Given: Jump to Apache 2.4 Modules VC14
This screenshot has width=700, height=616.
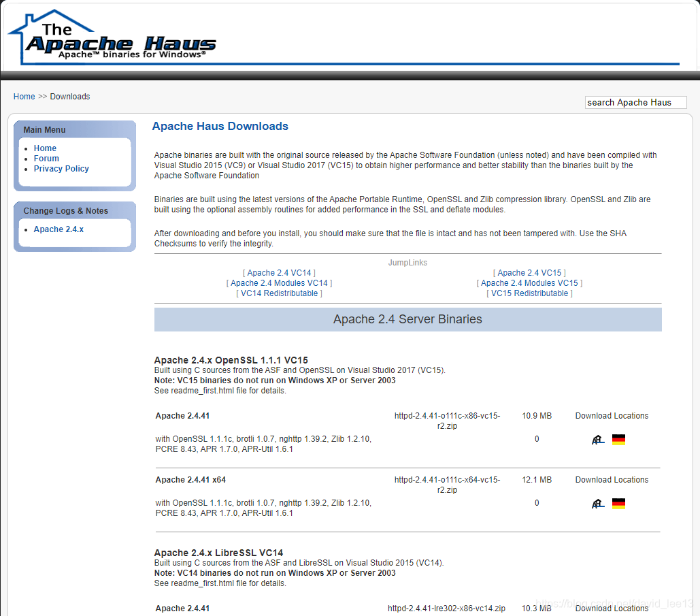Looking at the screenshot, I should [x=279, y=282].
